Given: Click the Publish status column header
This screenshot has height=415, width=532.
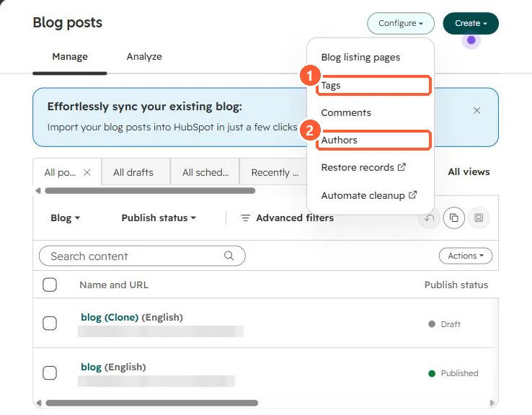Looking at the screenshot, I should [x=456, y=285].
